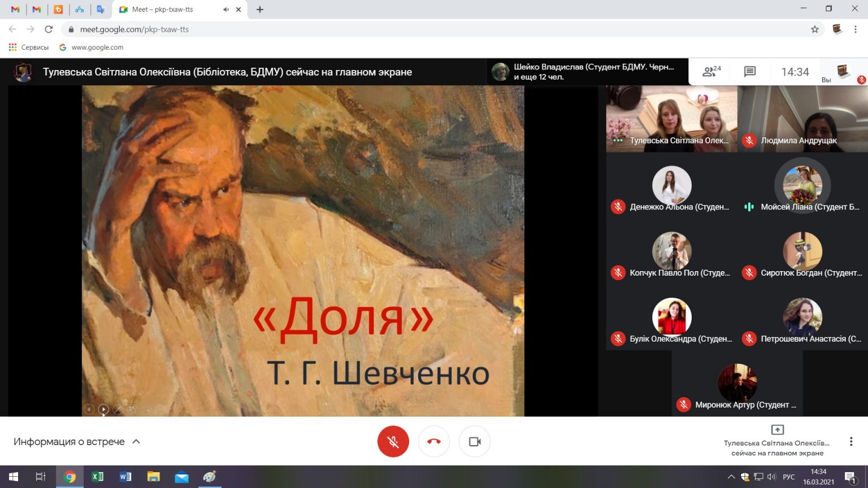The image size is (868, 488).
Task: Advance to next slide in the presentation
Action: (103, 409)
